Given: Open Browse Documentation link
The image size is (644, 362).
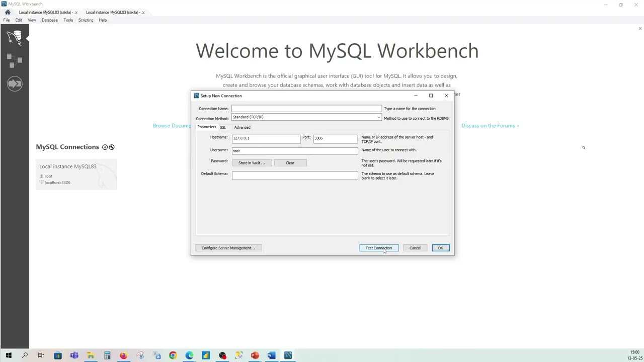Looking at the screenshot, I should (172, 126).
